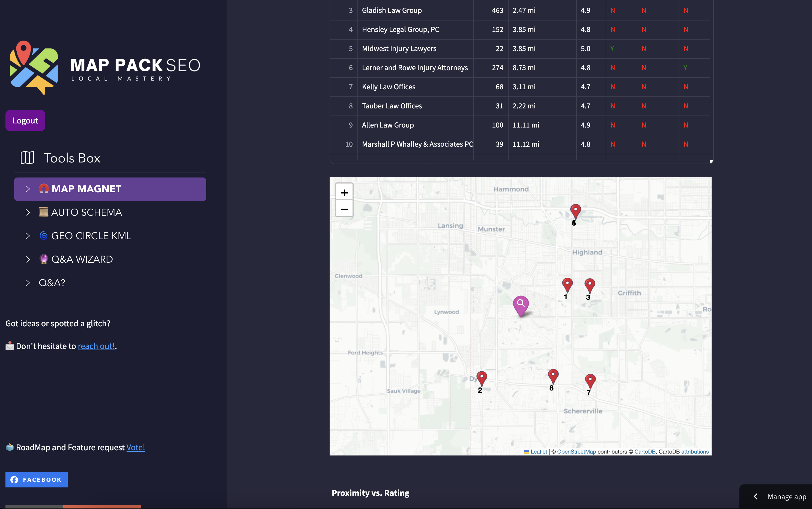Click the Schererville label on the map
The height and width of the screenshot is (509, 812).
pyautogui.click(x=583, y=411)
